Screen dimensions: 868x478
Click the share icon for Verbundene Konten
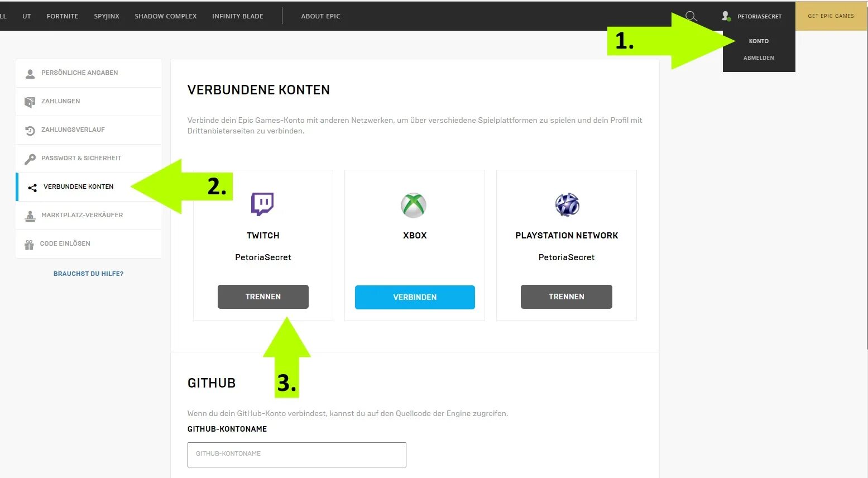pos(32,187)
